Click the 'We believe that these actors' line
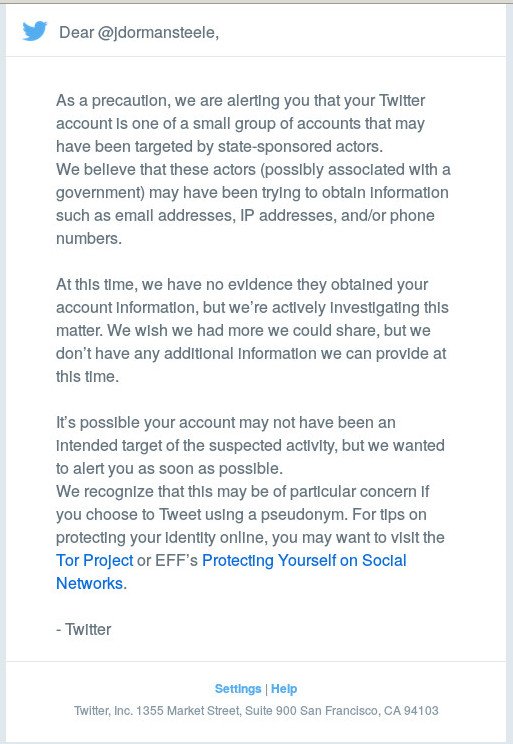 (253, 169)
